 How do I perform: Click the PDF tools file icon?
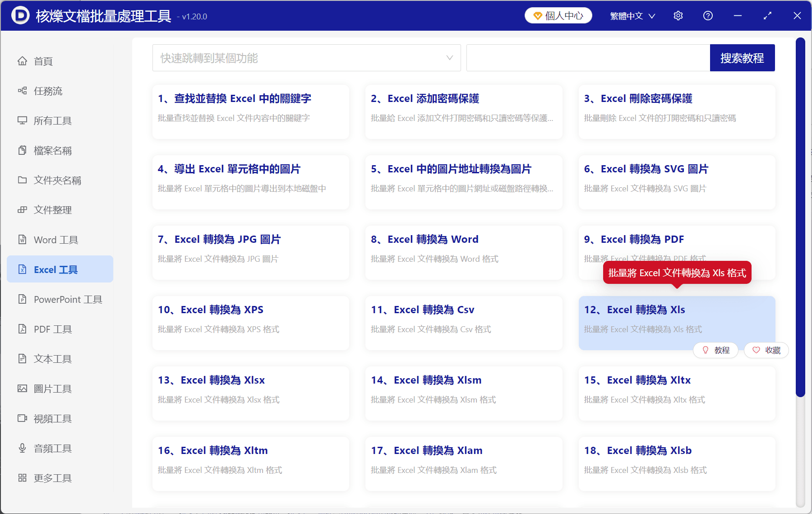[x=22, y=329]
